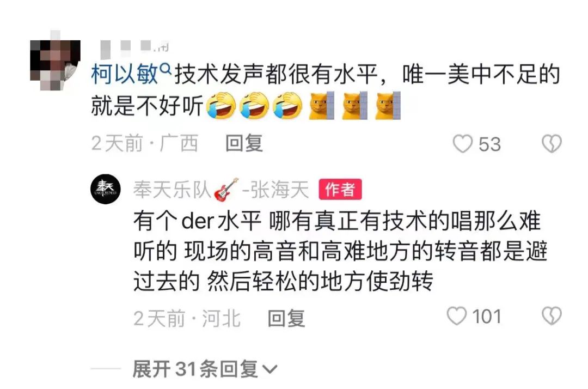Like the comment with 53 likes
Viewport: 588px width, 389px height.
pos(462,144)
